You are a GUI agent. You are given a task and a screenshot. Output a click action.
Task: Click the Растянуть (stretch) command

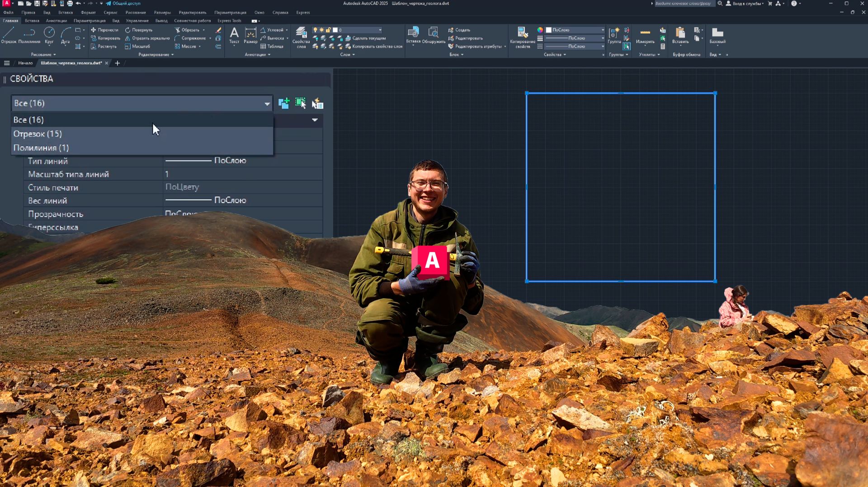104,46
